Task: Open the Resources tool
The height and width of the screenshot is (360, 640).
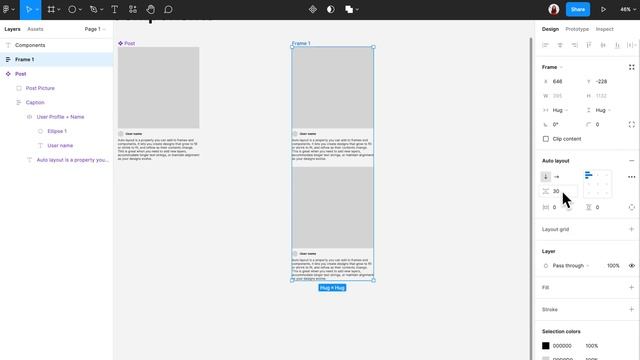Action: click(133, 9)
